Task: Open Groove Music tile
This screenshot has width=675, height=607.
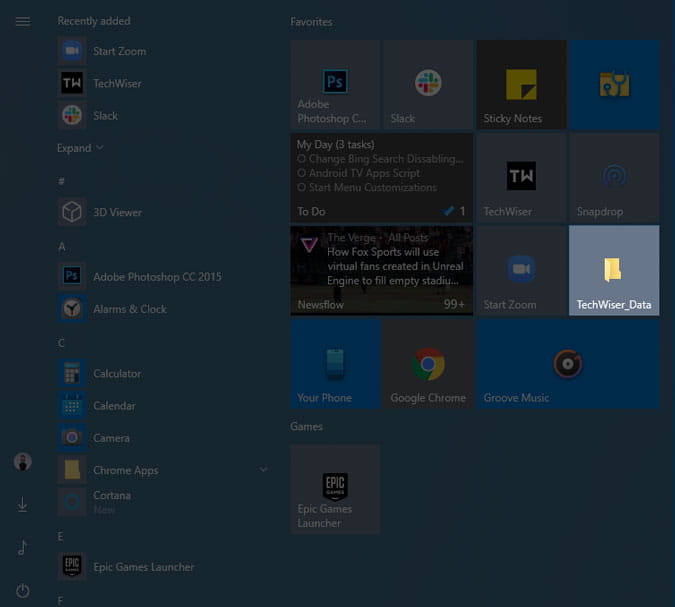Action: (x=568, y=364)
